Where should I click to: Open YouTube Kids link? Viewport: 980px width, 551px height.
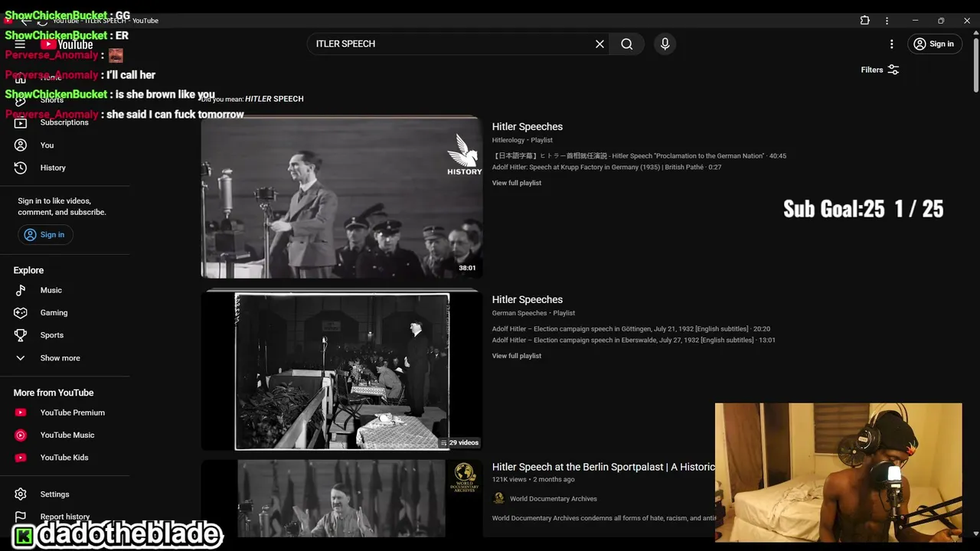pyautogui.click(x=64, y=458)
